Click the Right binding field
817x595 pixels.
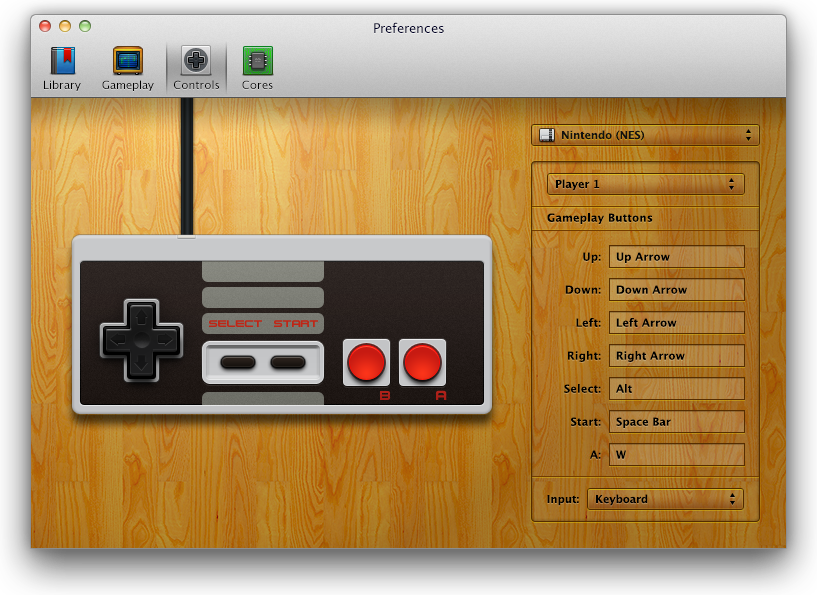[676, 355]
